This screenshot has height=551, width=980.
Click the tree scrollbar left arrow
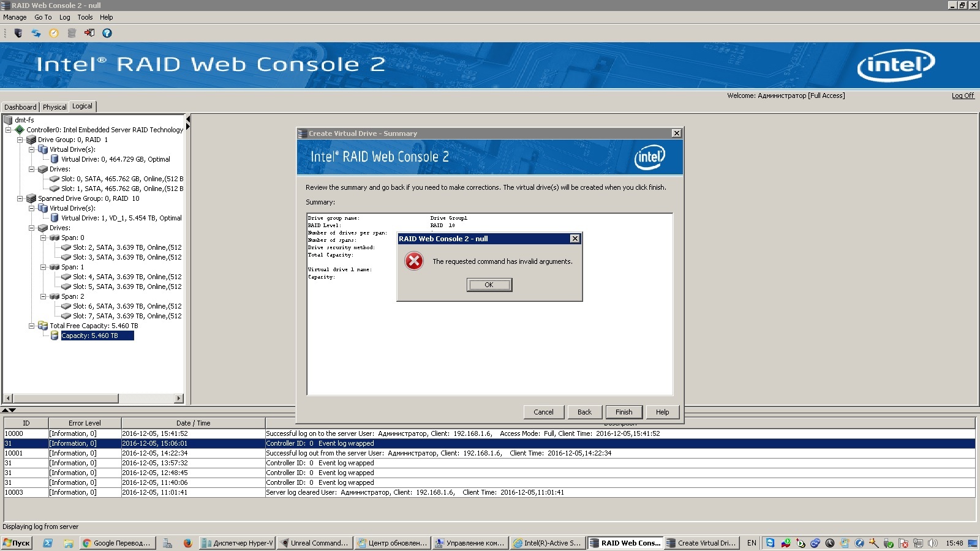point(8,399)
